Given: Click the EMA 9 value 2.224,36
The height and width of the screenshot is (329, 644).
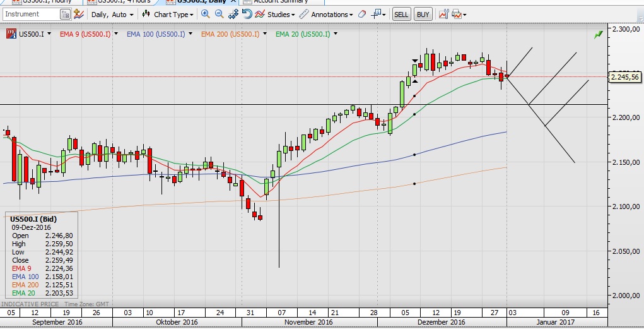Looking at the screenshot, I should click(x=59, y=268).
